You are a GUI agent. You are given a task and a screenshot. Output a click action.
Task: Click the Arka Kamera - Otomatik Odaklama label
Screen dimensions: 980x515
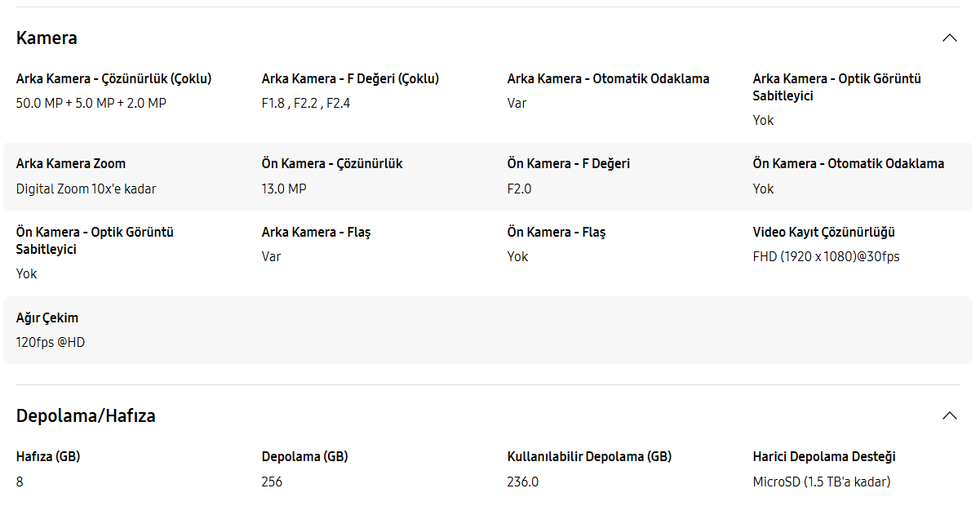(x=608, y=79)
